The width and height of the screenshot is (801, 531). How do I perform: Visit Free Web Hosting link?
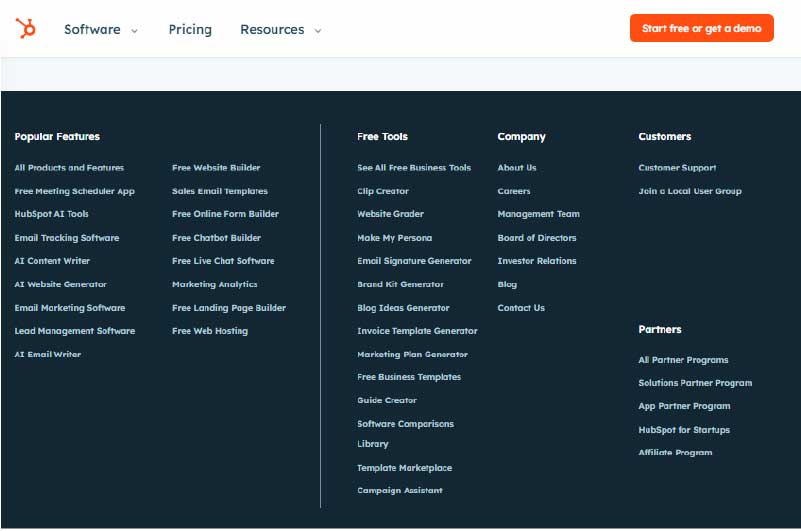(x=210, y=331)
